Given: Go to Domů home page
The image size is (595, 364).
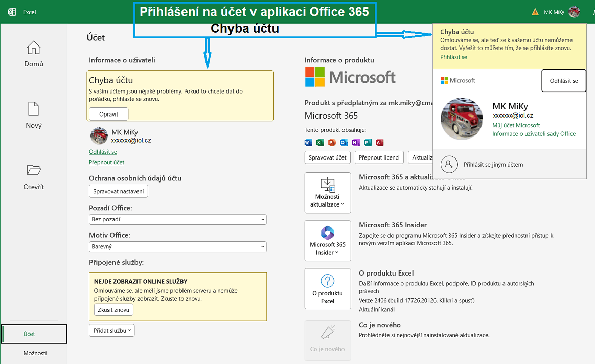Looking at the screenshot, I should 34,54.
